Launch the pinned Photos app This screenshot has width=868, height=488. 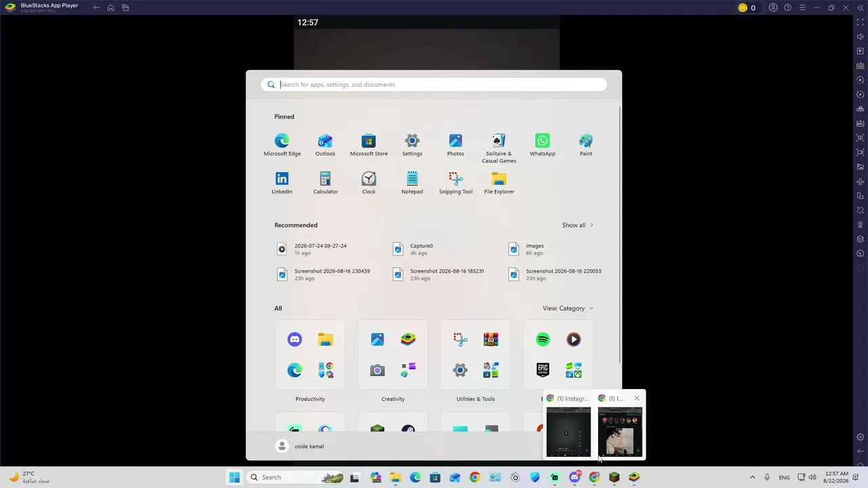456,145
